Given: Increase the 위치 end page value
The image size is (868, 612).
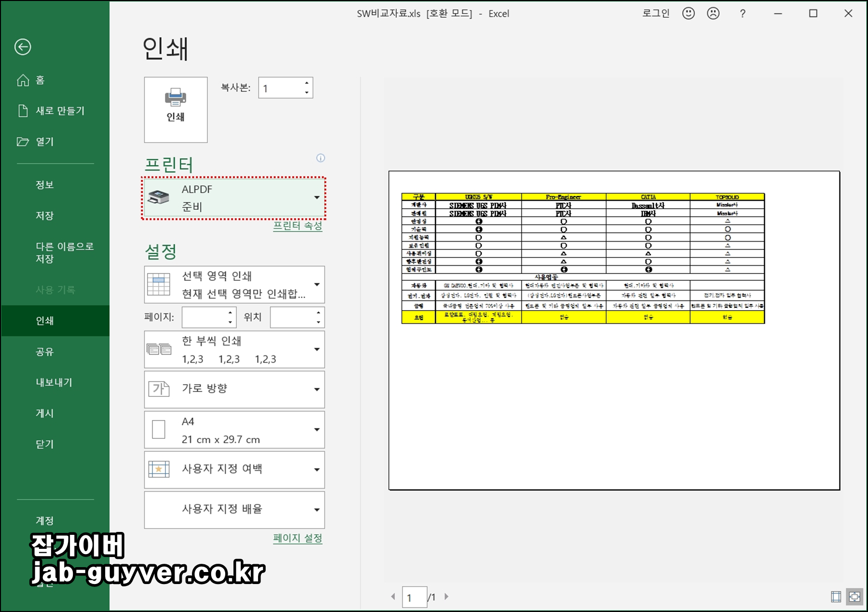Looking at the screenshot, I should pos(319,313).
